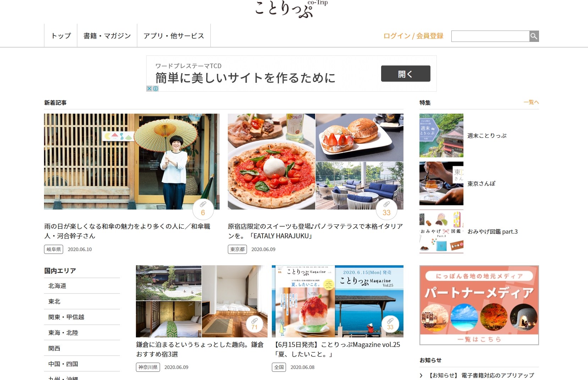Click the clip badge on the Magazine vol.25 article

click(390, 324)
